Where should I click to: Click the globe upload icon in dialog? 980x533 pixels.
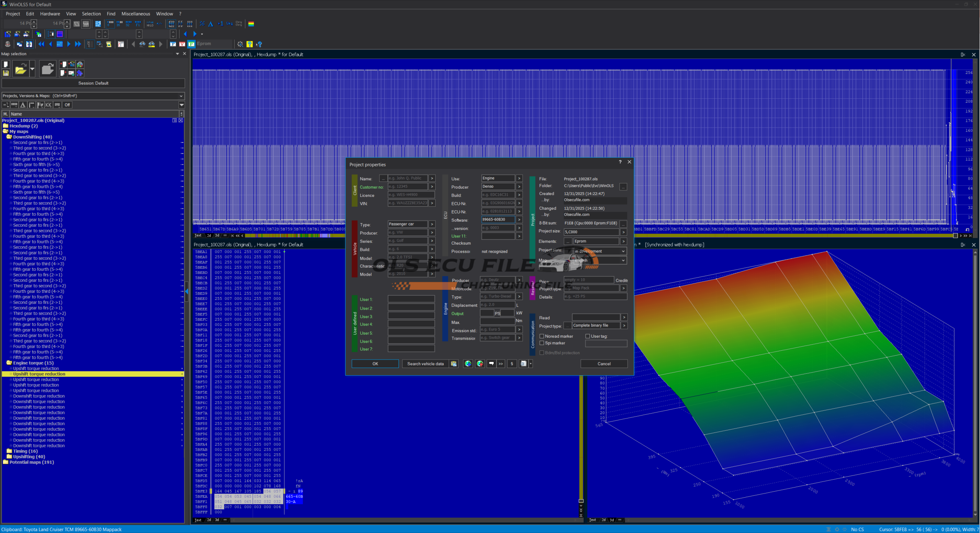[x=480, y=364]
